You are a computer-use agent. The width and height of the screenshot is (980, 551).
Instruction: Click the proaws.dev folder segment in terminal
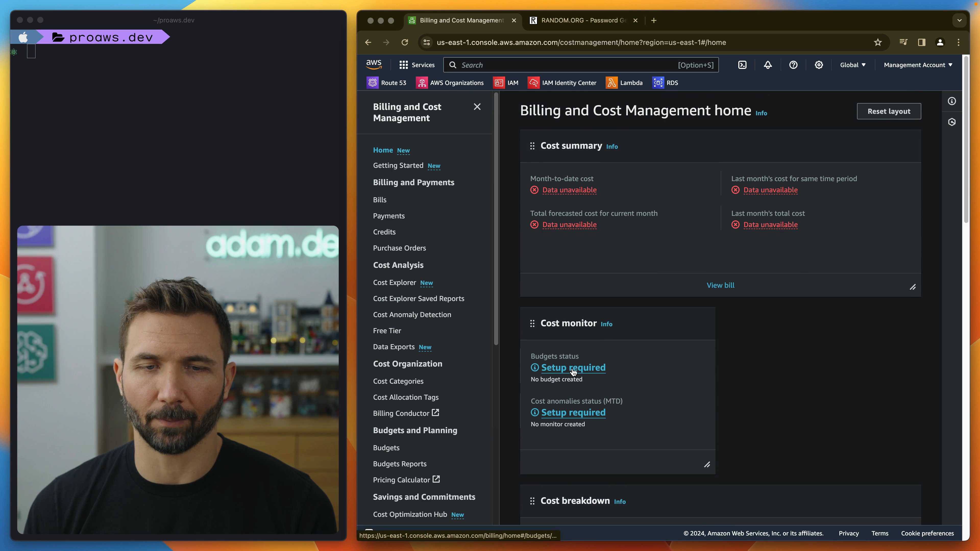103,37
